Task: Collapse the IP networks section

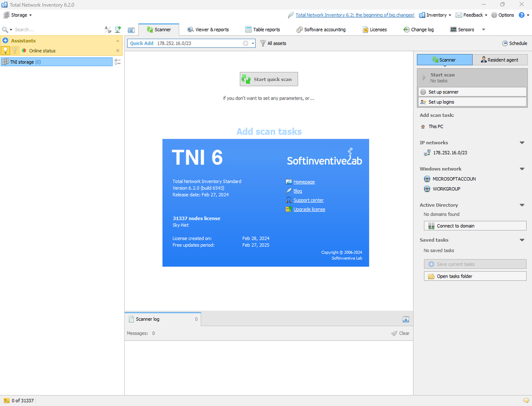Action: [x=522, y=143]
